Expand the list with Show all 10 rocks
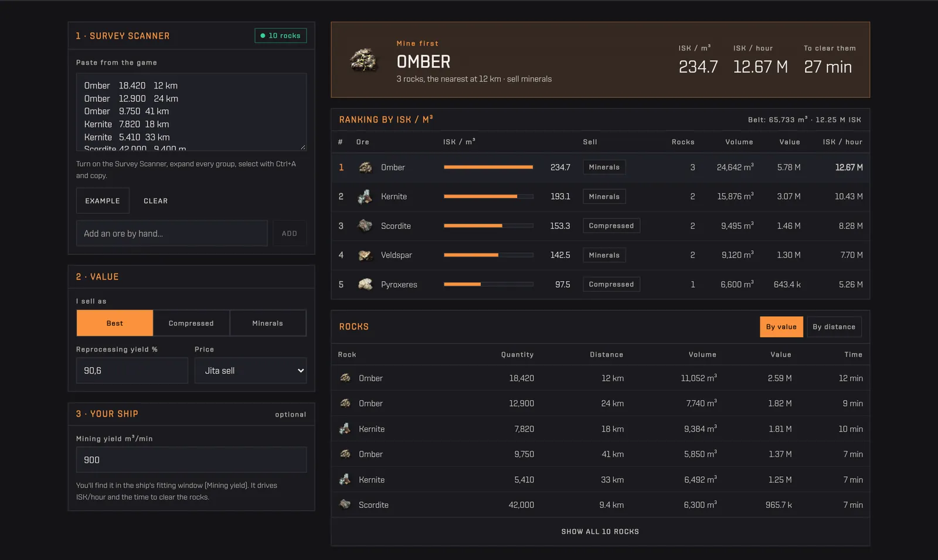Viewport: 938px width, 560px height. 600,532
